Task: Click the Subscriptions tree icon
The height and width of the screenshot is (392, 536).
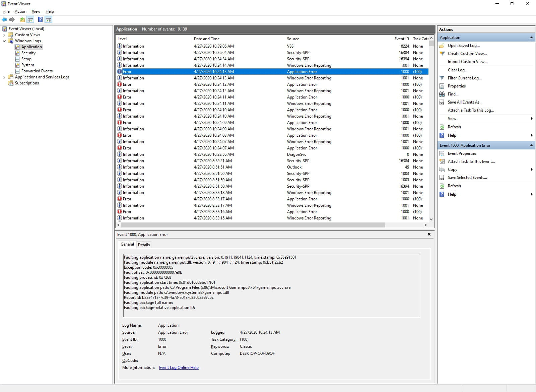Action: pyautogui.click(x=11, y=83)
